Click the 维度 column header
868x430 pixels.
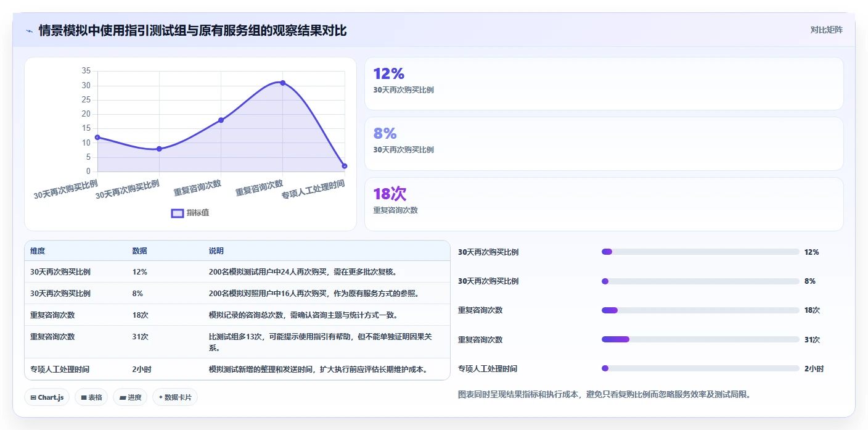pyautogui.click(x=38, y=251)
